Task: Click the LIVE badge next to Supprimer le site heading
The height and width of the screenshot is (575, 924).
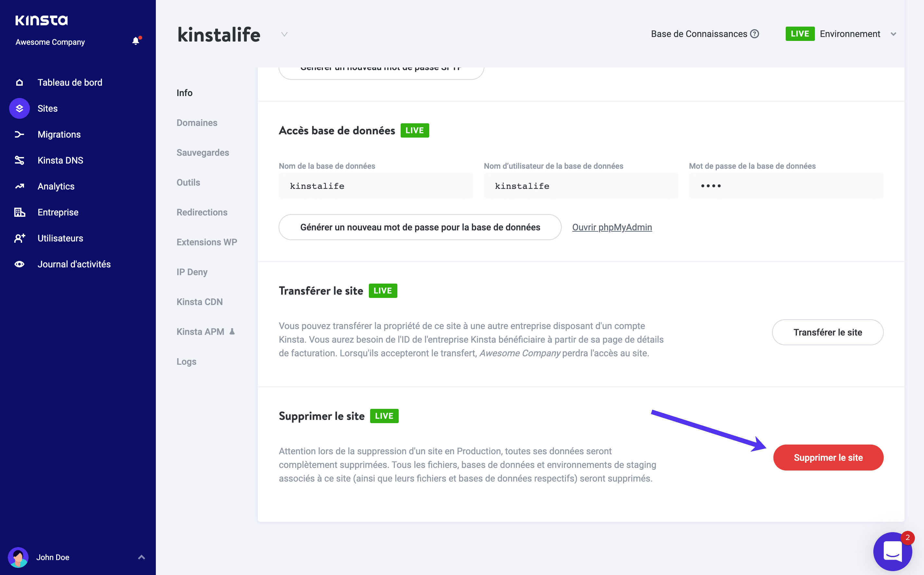Action: (384, 416)
